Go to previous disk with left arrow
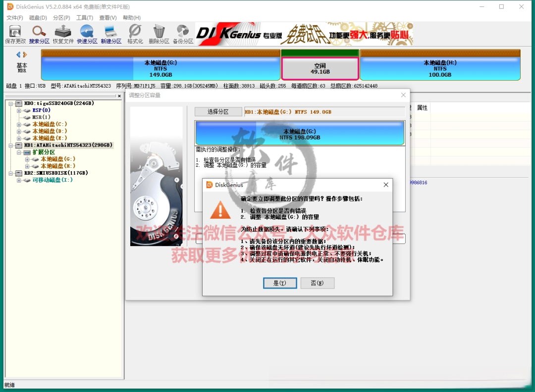535x392 pixels. click(18, 54)
